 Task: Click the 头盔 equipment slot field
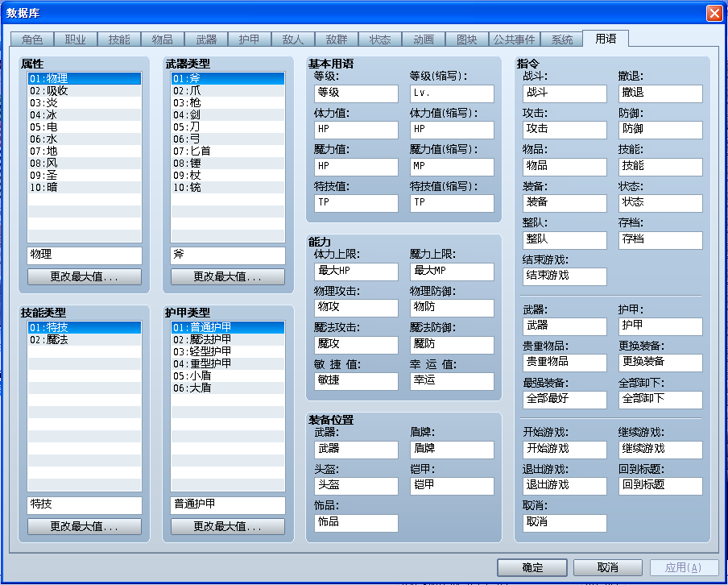(356, 487)
